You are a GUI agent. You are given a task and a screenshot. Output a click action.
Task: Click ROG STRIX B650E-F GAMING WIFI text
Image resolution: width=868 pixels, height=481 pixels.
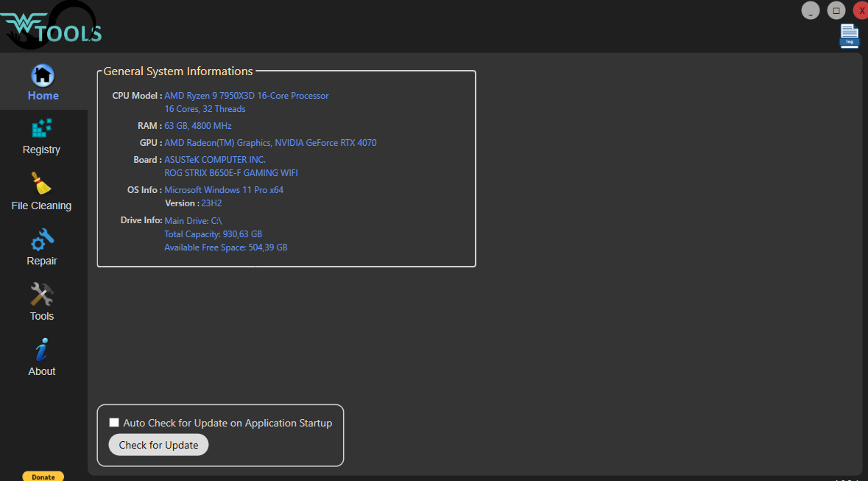coord(231,173)
